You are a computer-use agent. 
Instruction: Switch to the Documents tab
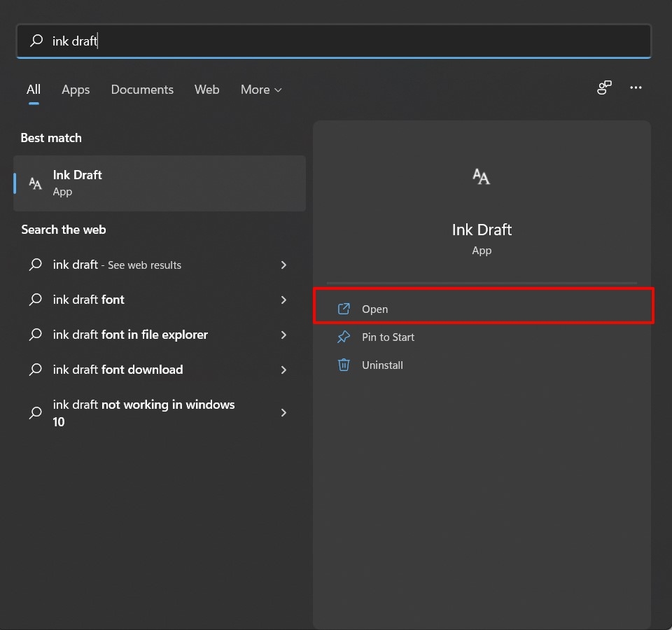[x=142, y=90]
